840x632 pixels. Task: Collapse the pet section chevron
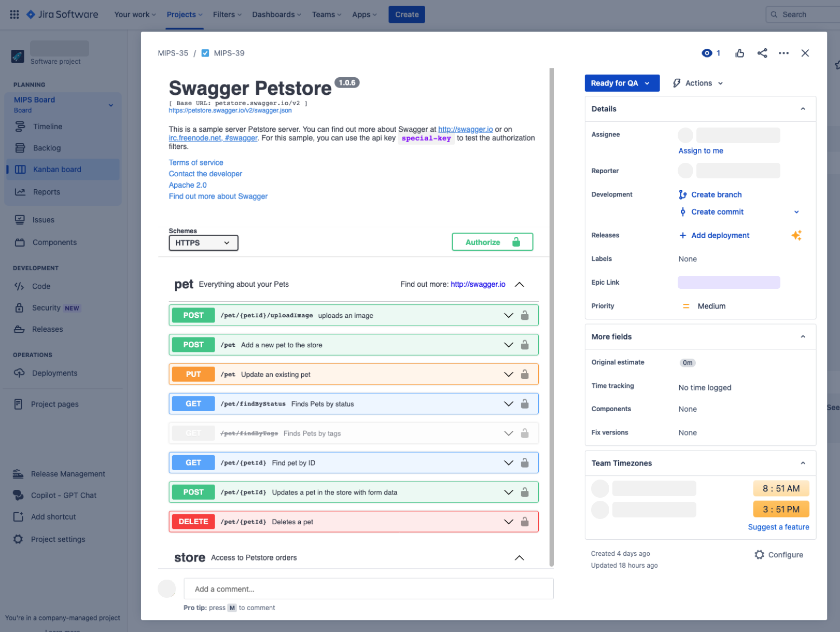(x=519, y=284)
